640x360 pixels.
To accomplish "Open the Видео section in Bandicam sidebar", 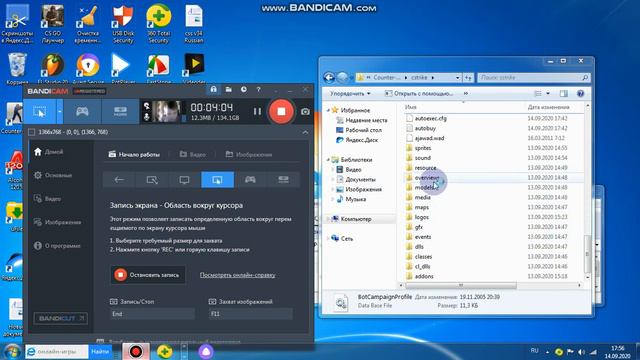I will [x=47, y=199].
